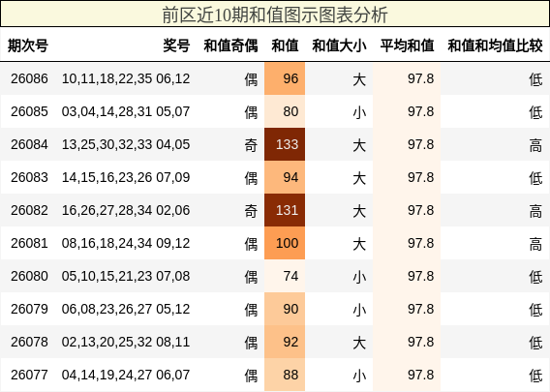Click draw numbers 02,13,20,25,32 08,11

point(126,342)
